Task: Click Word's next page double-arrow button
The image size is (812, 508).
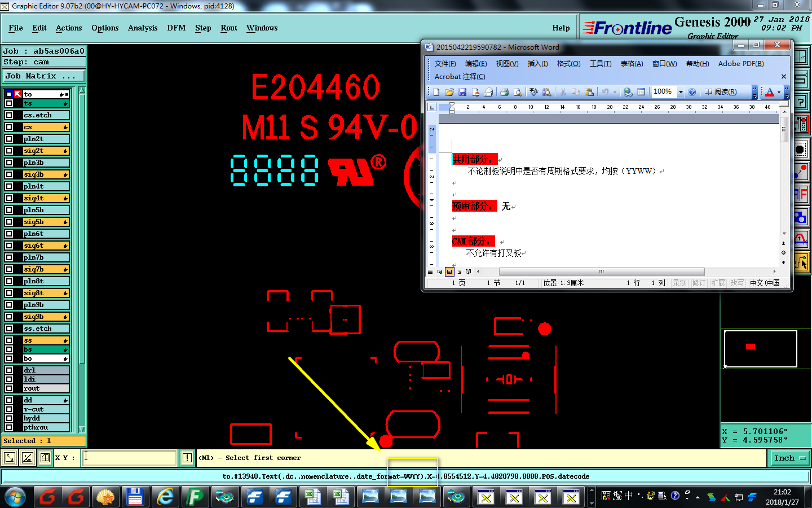Action: point(784,262)
